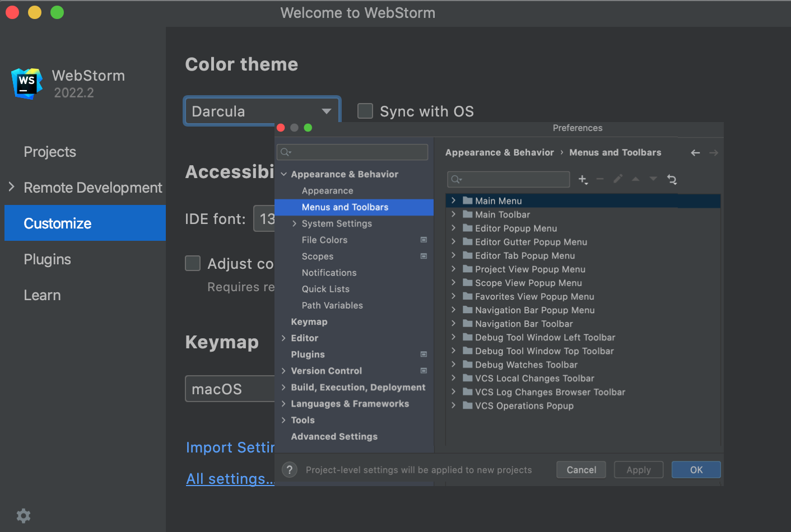Expand the Tools settings section

(283, 419)
